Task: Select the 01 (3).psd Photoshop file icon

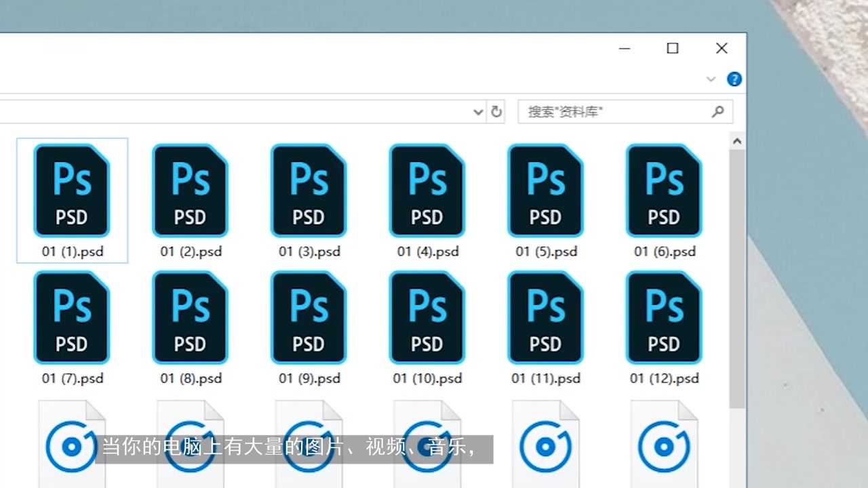Action: point(309,190)
